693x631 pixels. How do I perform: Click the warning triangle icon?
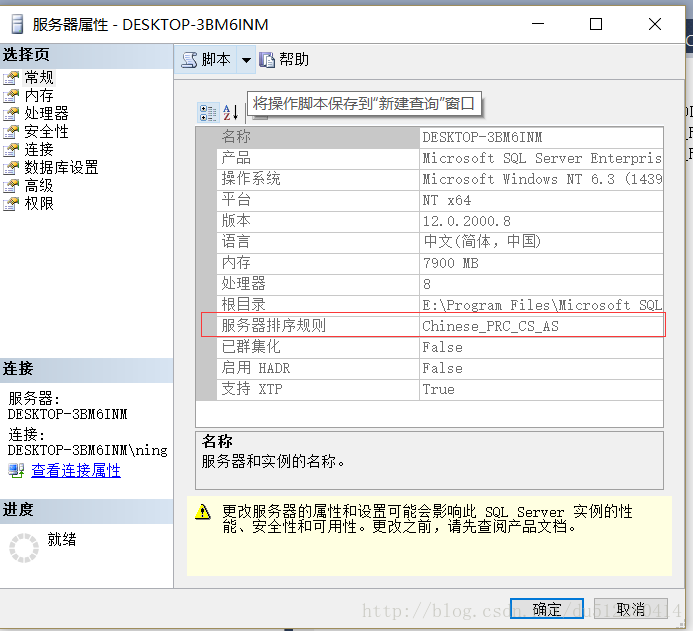203,512
